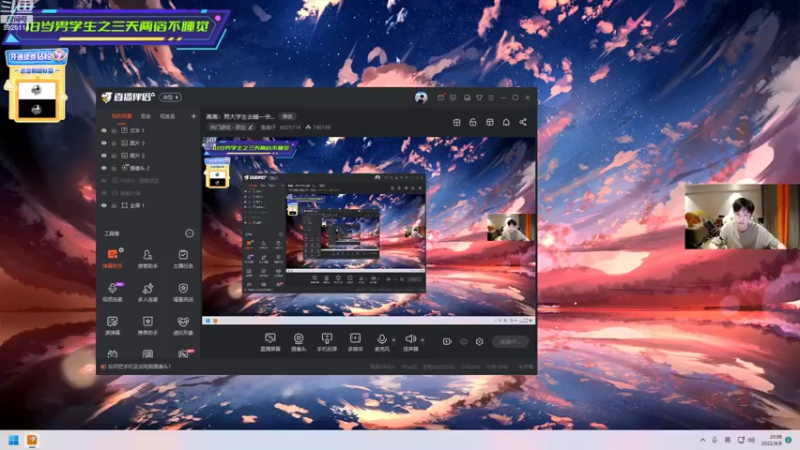Click the unlock padlock icon above the preview
This screenshot has width=800, height=450.
(473, 122)
